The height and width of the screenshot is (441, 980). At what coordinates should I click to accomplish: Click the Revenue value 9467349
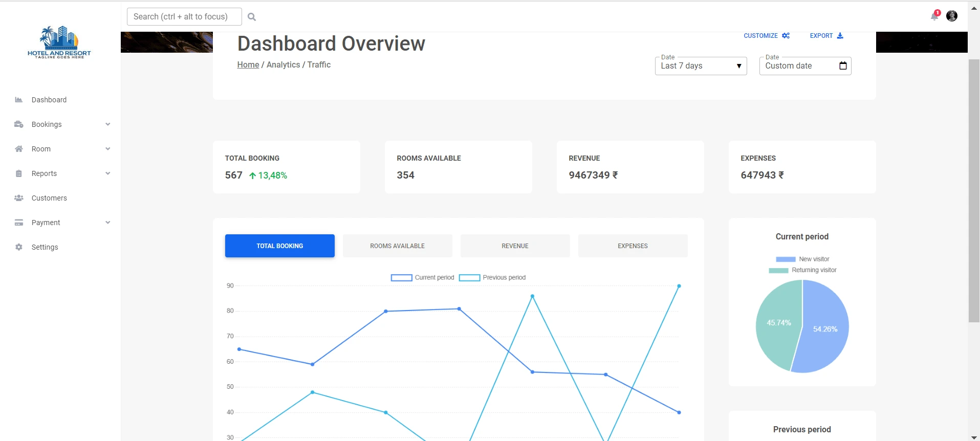(x=594, y=175)
